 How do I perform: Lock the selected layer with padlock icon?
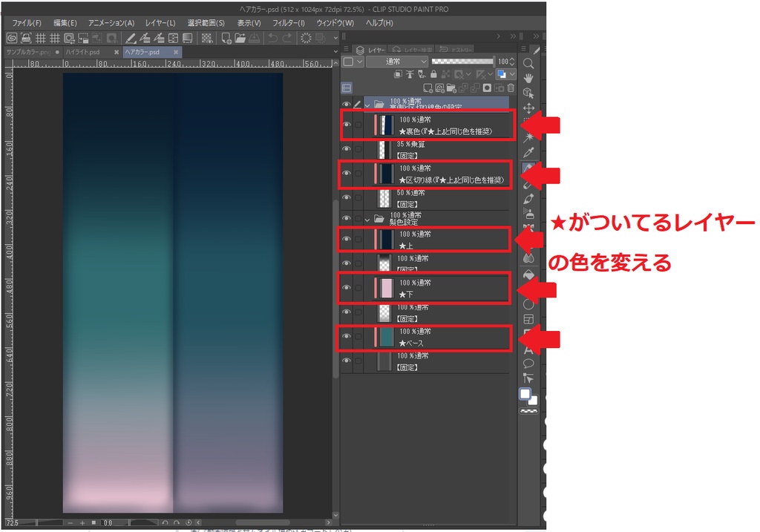tap(433, 73)
